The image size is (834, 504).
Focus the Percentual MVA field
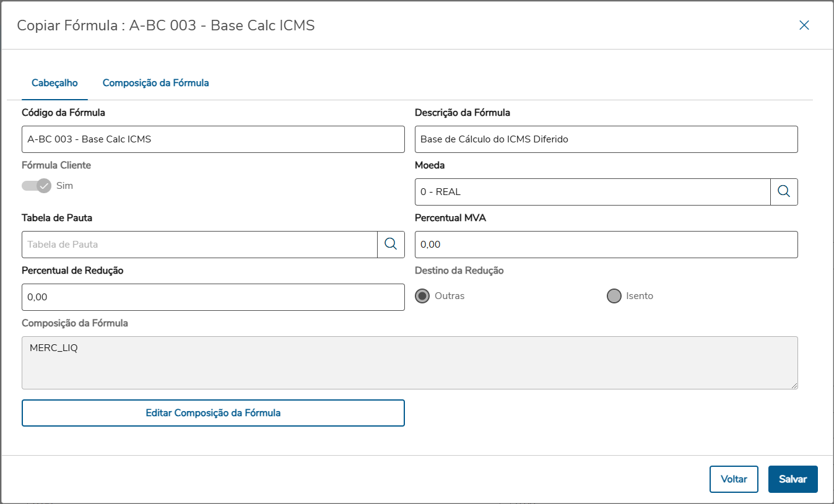606,245
